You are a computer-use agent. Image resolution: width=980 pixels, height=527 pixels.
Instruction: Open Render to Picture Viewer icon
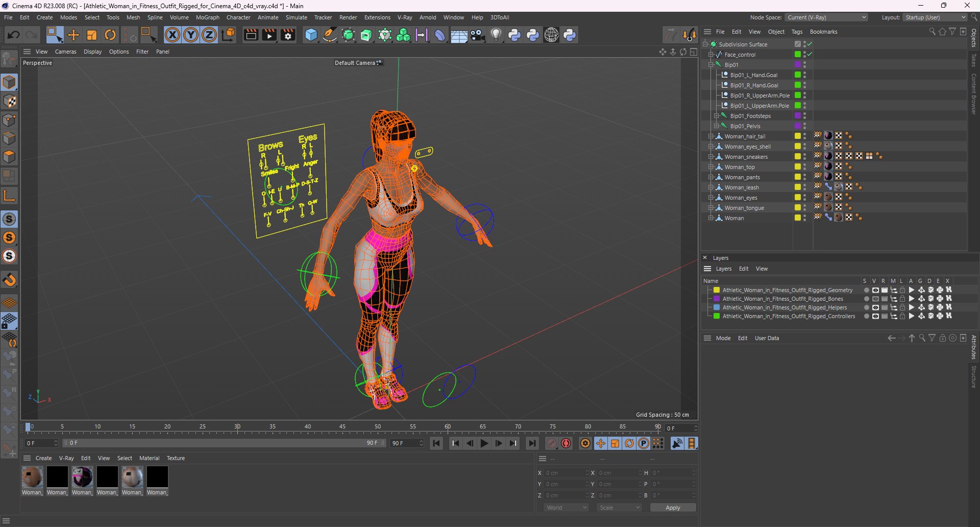[x=269, y=35]
